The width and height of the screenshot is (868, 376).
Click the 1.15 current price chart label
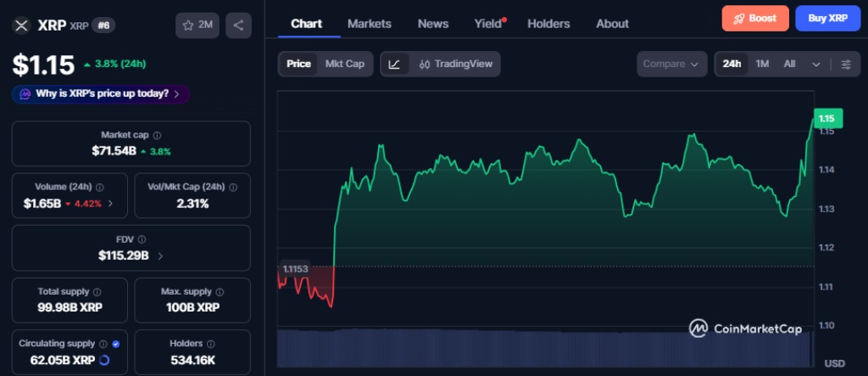tap(828, 119)
